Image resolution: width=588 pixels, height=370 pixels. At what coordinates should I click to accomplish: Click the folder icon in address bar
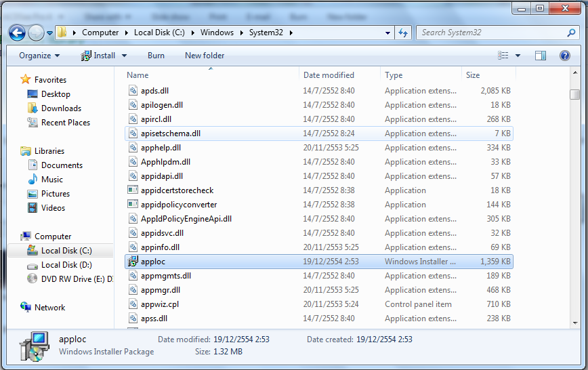click(62, 33)
